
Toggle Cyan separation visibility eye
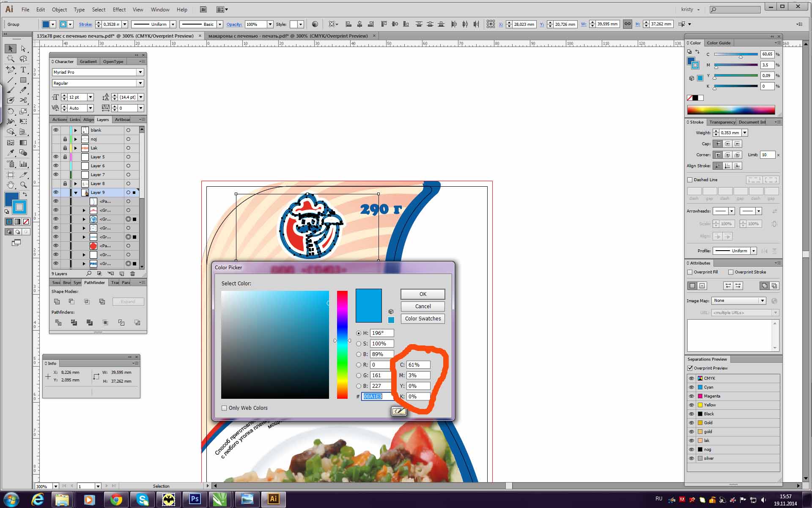(x=691, y=387)
